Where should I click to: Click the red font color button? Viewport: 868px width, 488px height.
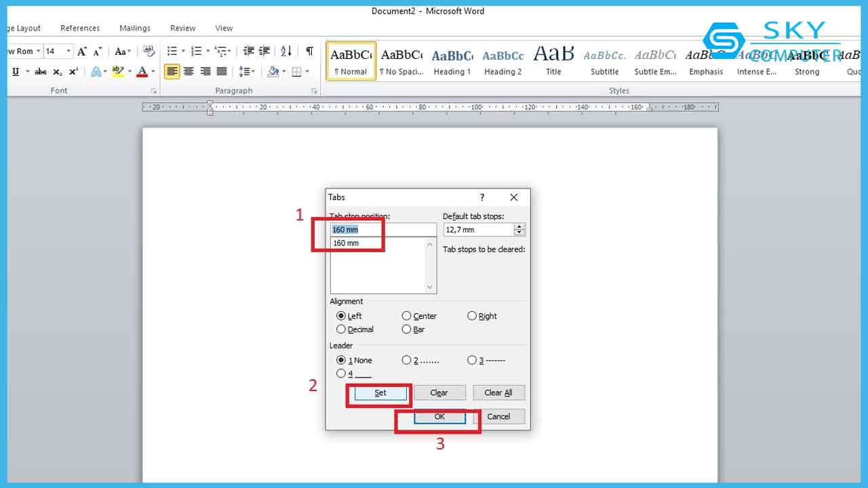click(x=142, y=71)
